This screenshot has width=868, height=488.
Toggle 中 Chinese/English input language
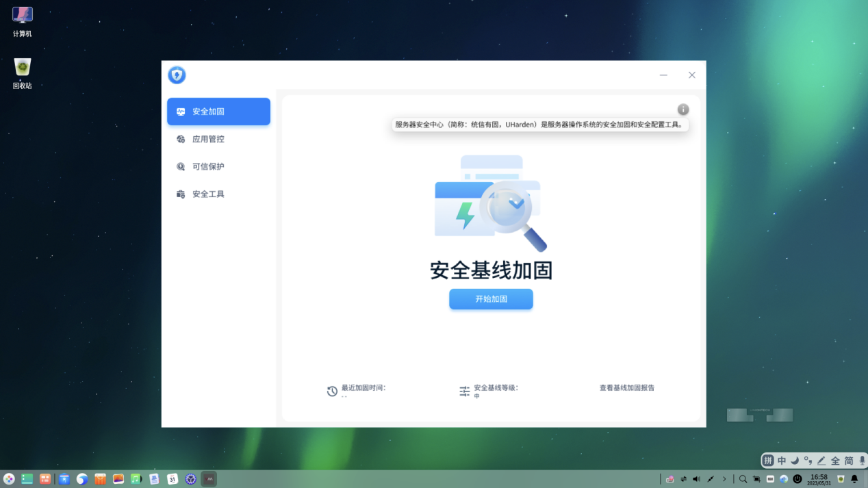782,461
